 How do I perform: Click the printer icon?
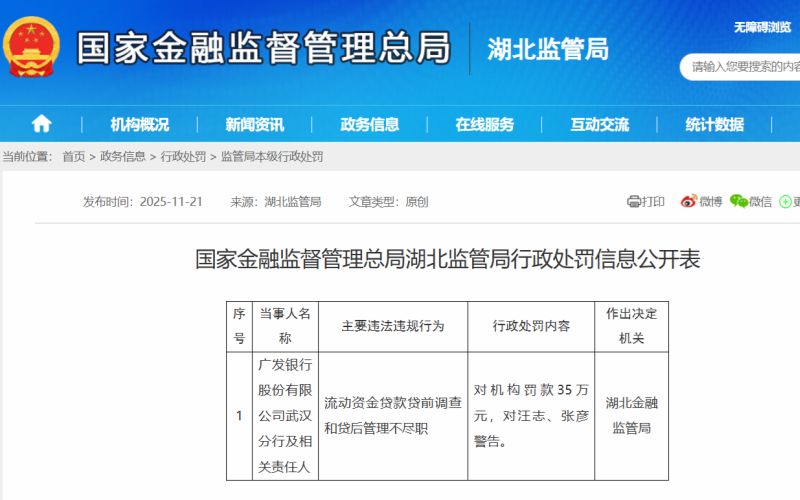click(x=633, y=202)
